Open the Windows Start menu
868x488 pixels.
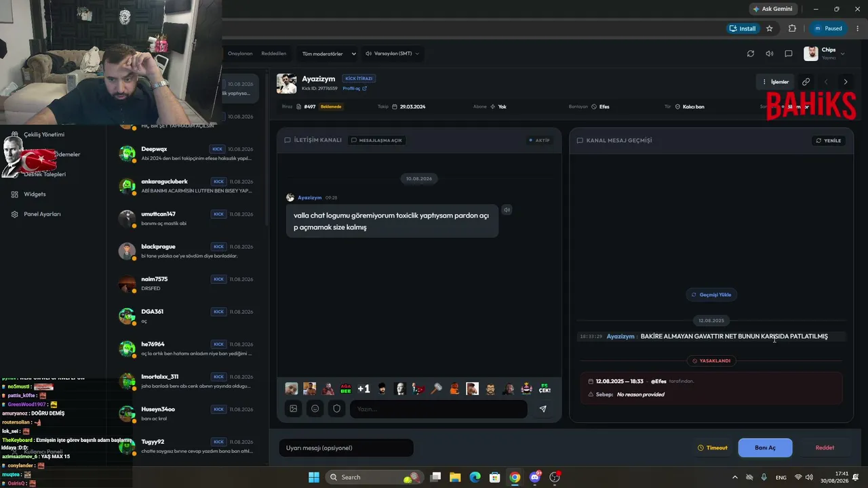(314, 477)
